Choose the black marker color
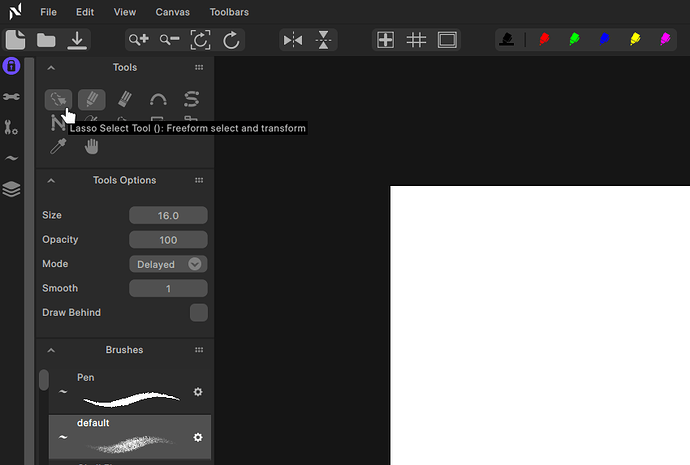690x465 pixels. pyautogui.click(x=507, y=40)
